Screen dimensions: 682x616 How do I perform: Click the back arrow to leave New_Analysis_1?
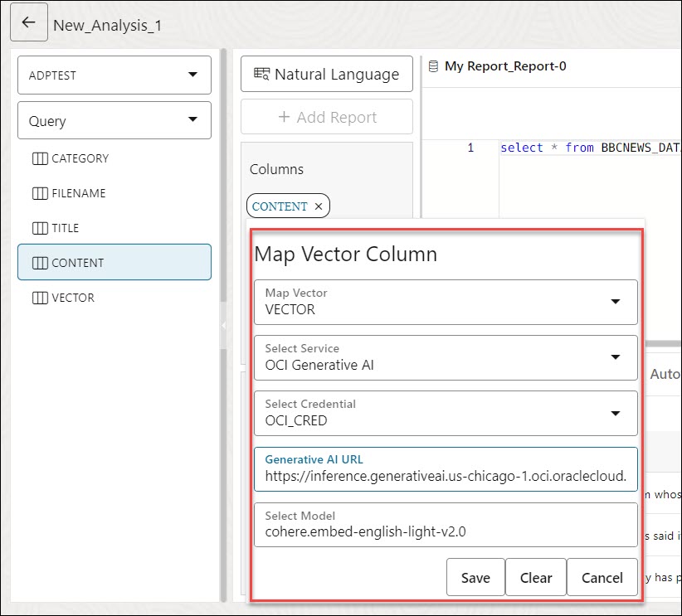[28, 22]
